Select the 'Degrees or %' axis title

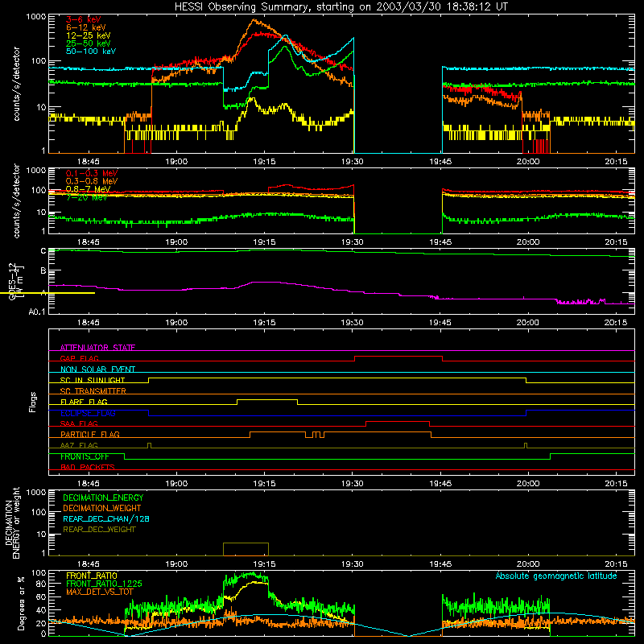pos(21,604)
